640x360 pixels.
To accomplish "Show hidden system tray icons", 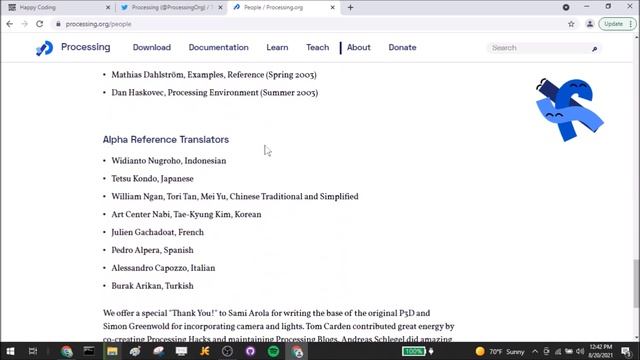I will point(535,351).
